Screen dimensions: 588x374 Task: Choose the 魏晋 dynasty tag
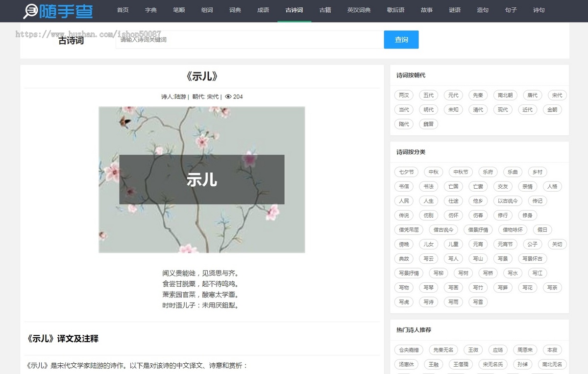click(x=429, y=124)
